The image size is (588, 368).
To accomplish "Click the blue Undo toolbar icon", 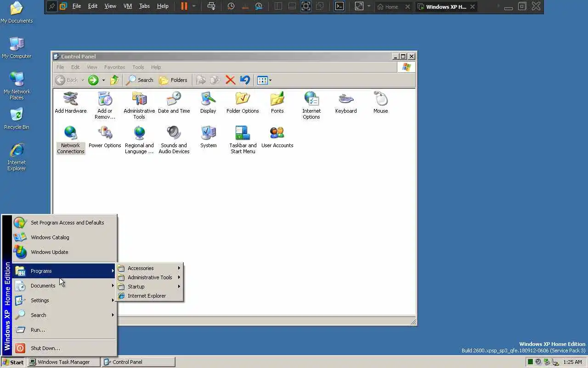I will click(x=245, y=80).
